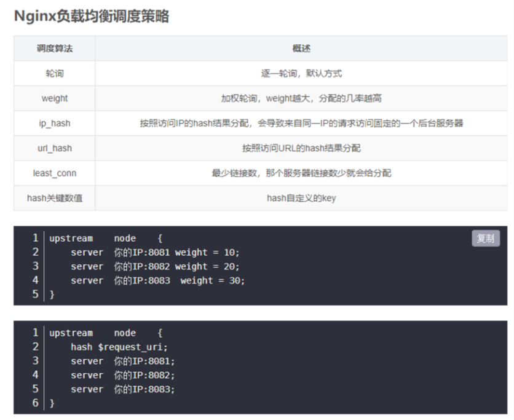Click the 调度算法 column header
Image resolution: width=514 pixels, height=420 pixels.
[x=55, y=49]
